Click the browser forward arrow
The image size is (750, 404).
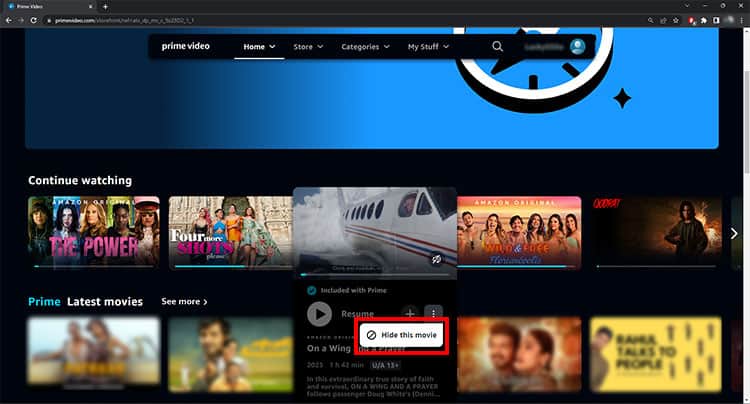21,20
